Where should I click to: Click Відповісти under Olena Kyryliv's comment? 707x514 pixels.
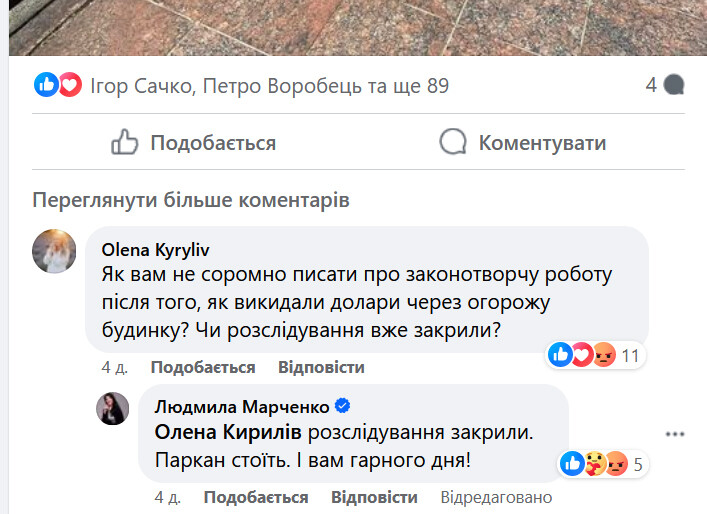coord(321,367)
